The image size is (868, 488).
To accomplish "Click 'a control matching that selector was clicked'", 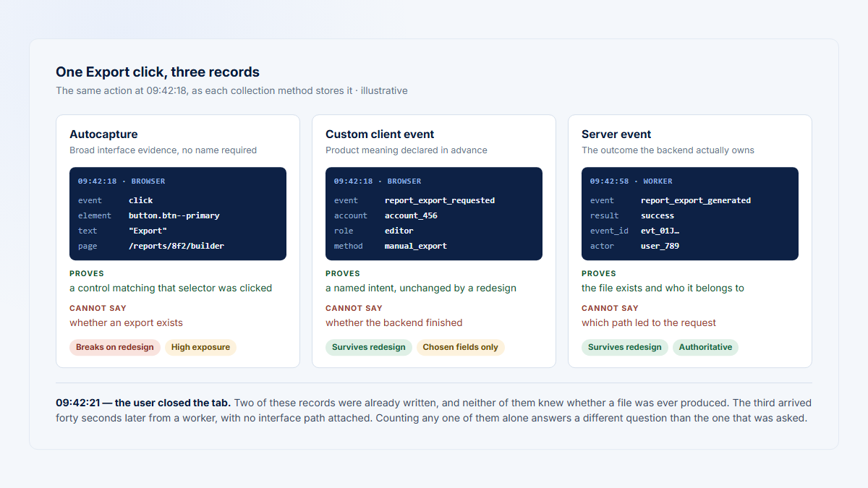I will [x=171, y=288].
